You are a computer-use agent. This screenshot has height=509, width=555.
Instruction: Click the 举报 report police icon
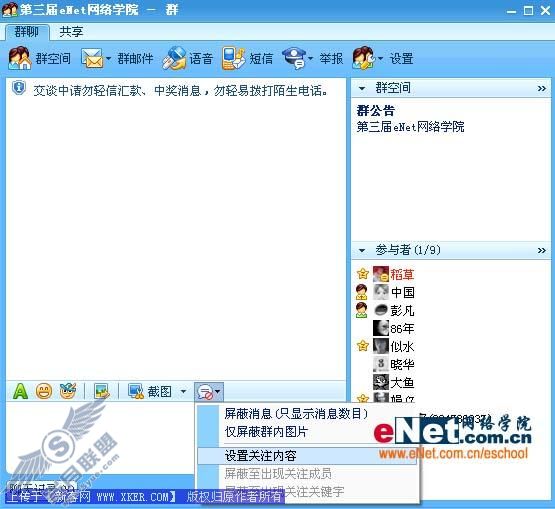pos(294,58)
